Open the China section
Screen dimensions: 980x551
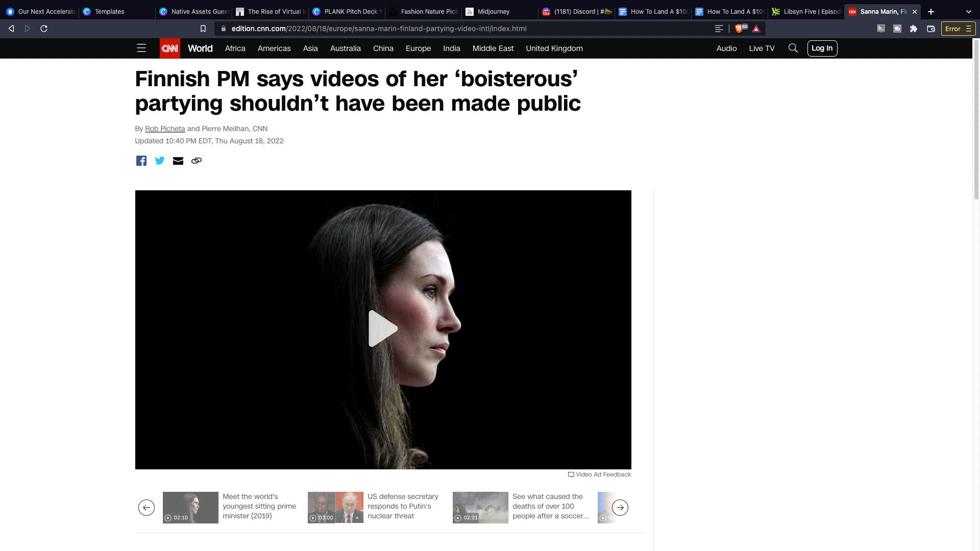[x=383, y=48]
